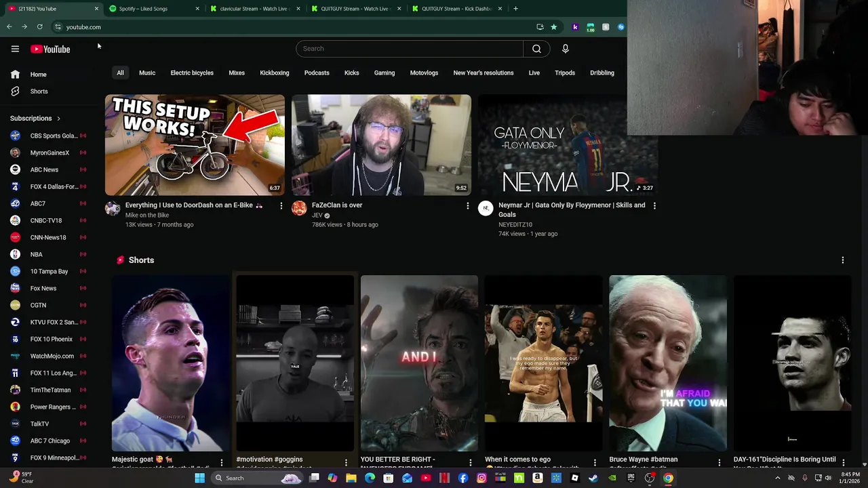868x488 pixels.
Task: Open menu for YOU BETTER BE RIGHT short
Action: [470, 463]
